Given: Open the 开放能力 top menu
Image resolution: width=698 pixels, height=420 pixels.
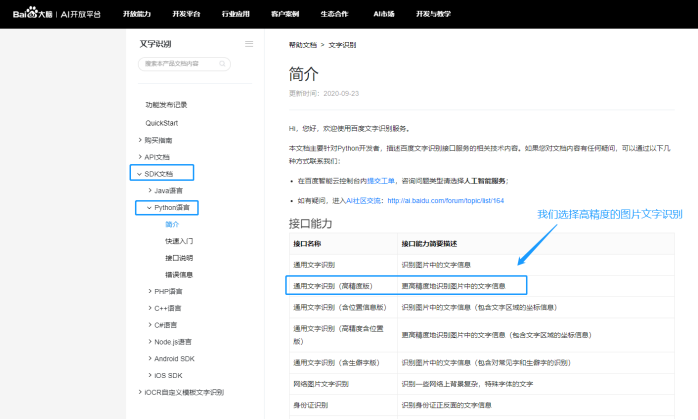Looking at the screenshot, I should coord(138,13).
